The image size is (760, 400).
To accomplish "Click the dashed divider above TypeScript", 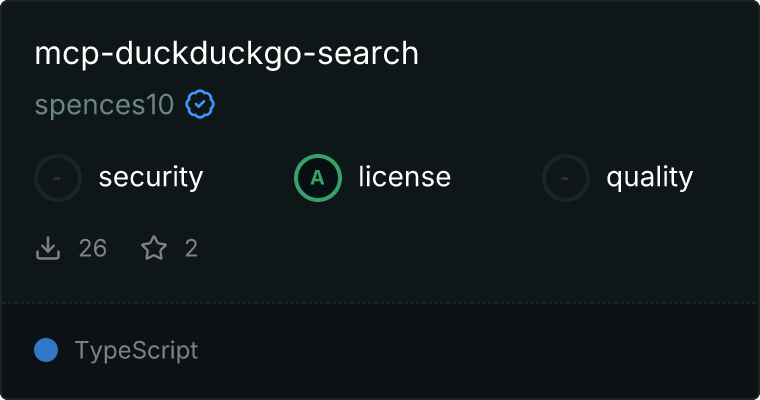I will click(380, 302).
